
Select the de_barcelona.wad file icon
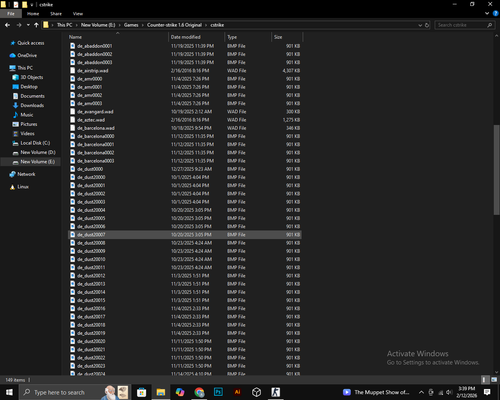point(73,128)
